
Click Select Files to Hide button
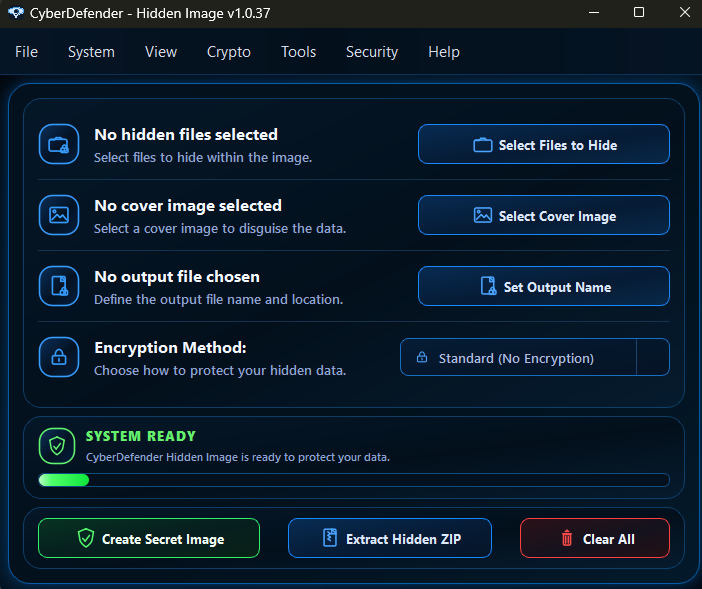(x=544, y=144)
